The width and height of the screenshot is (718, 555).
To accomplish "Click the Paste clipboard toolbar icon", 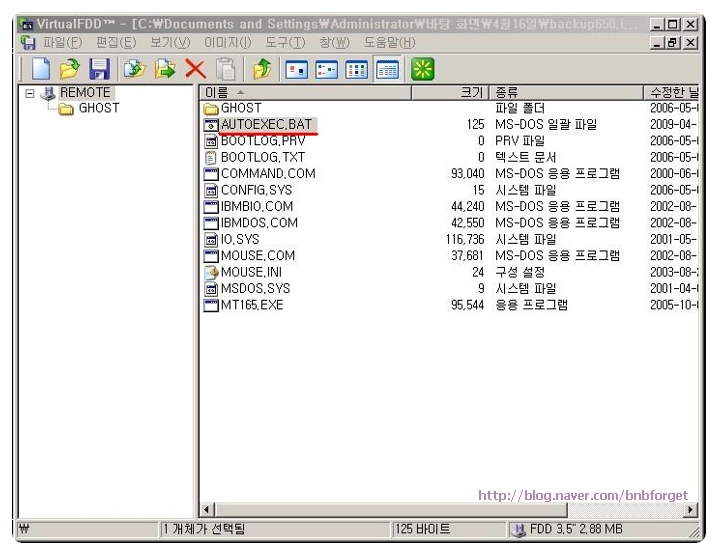I will click(226, 69).
